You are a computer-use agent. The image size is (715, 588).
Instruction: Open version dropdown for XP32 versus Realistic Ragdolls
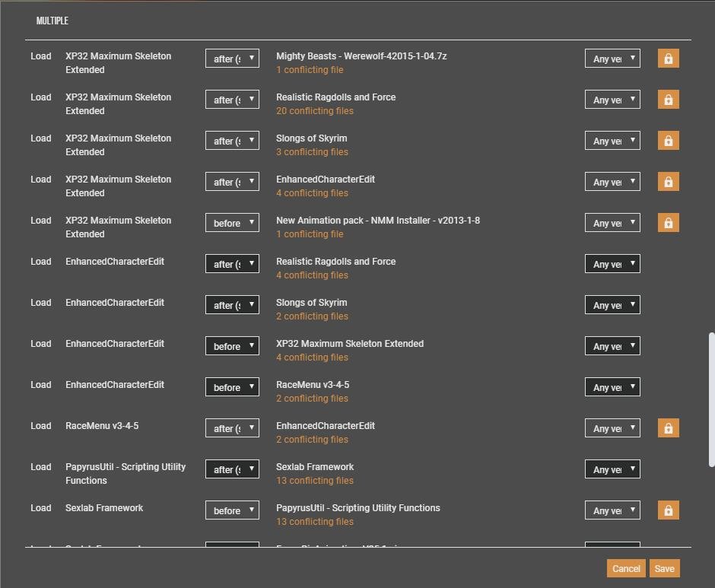(x=612, y=100)
